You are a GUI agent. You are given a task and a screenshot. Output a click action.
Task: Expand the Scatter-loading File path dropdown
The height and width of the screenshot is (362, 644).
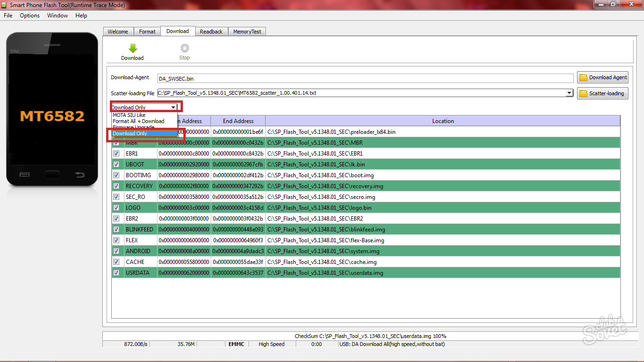click(570, 93)
